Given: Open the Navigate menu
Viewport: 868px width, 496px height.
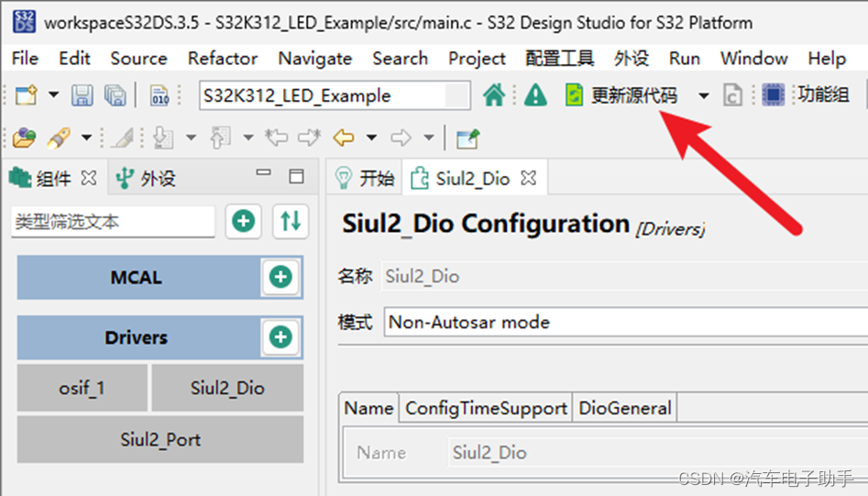Looking at the screenshot, I should (x=315, y=58).
